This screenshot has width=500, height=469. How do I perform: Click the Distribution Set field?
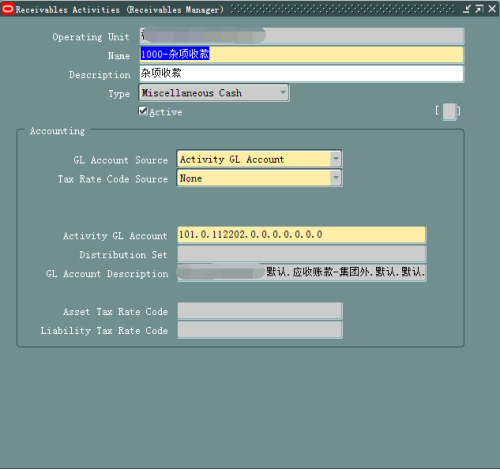click(x=302, y=254)
